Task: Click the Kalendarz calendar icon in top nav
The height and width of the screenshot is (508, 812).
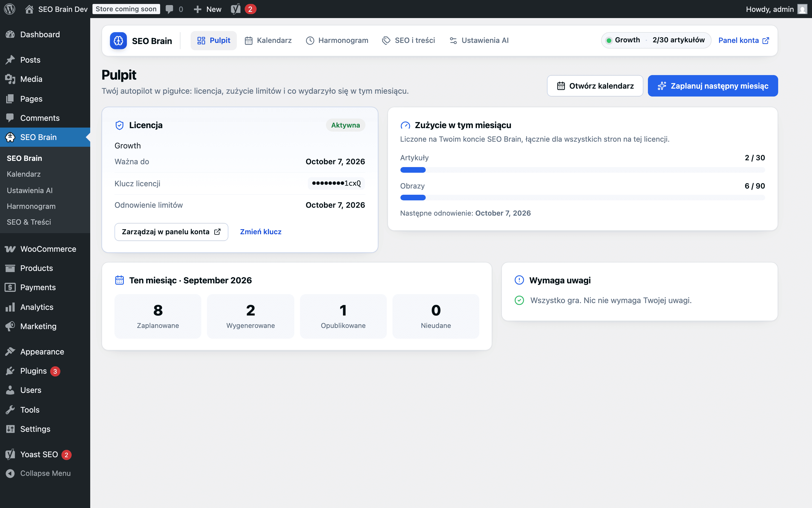Action: (x=249, y=41)
